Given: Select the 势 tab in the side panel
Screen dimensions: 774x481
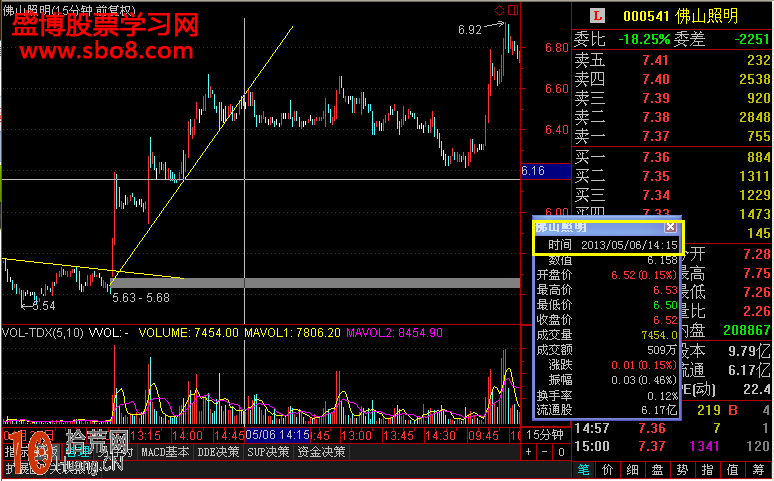Looking at the screenshot, I should coord(682,470).
